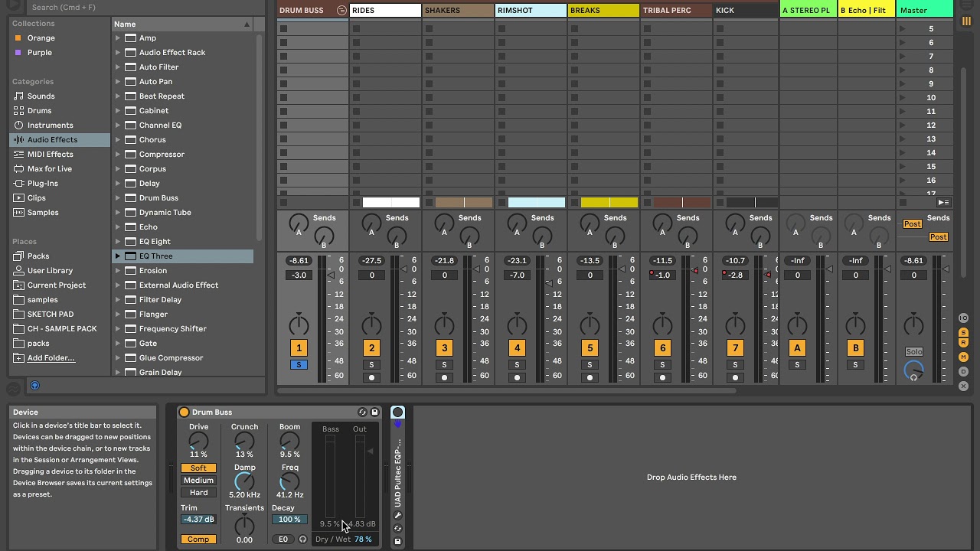Image resolution: width=980 pixels, height=551 pixels.
Task: Select the SHAKERS track header
Action: coord(457,11)
